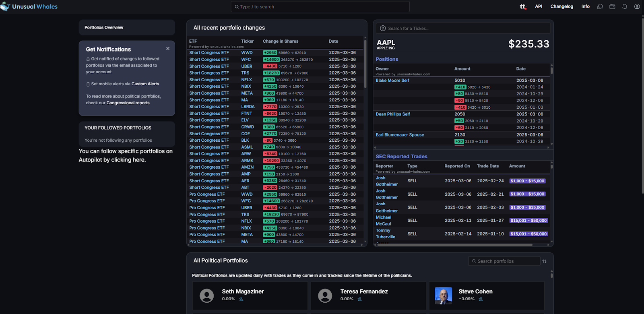Open Short Congress ETF link in WWD row

(x=209, y=53)
